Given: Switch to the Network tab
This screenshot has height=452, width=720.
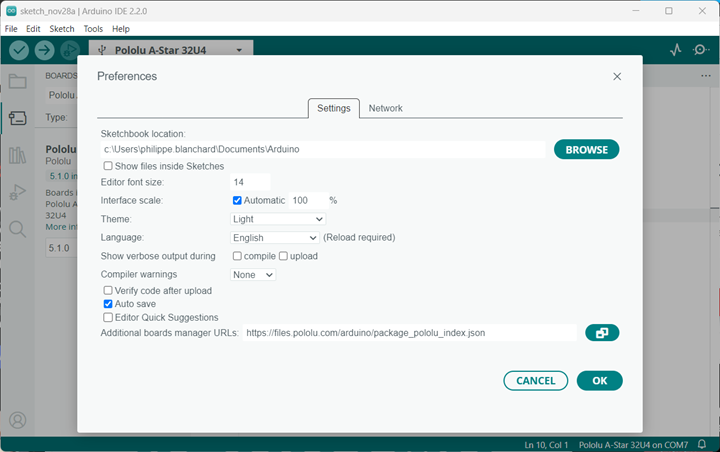Looking at the screenshot, I should (385, 108).
